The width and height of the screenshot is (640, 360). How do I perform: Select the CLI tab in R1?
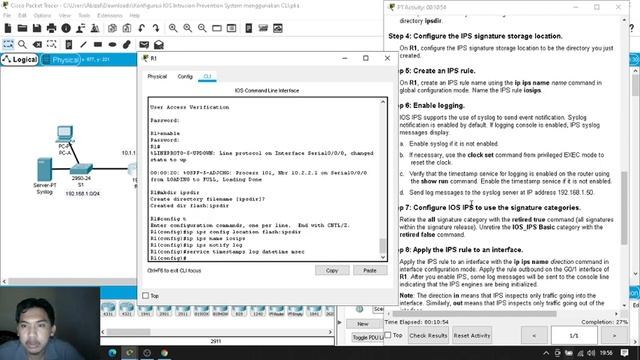[207, 76]
